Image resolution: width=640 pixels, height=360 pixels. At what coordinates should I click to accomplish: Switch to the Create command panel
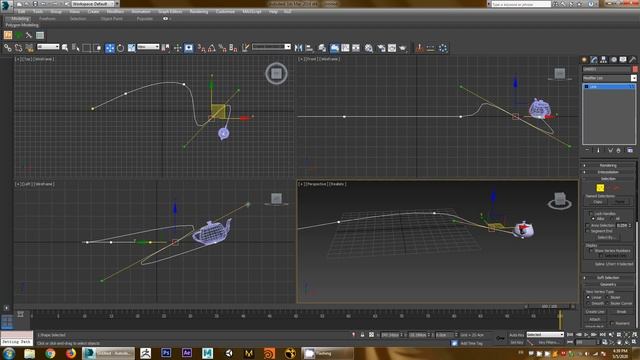[x=584, y=60]
